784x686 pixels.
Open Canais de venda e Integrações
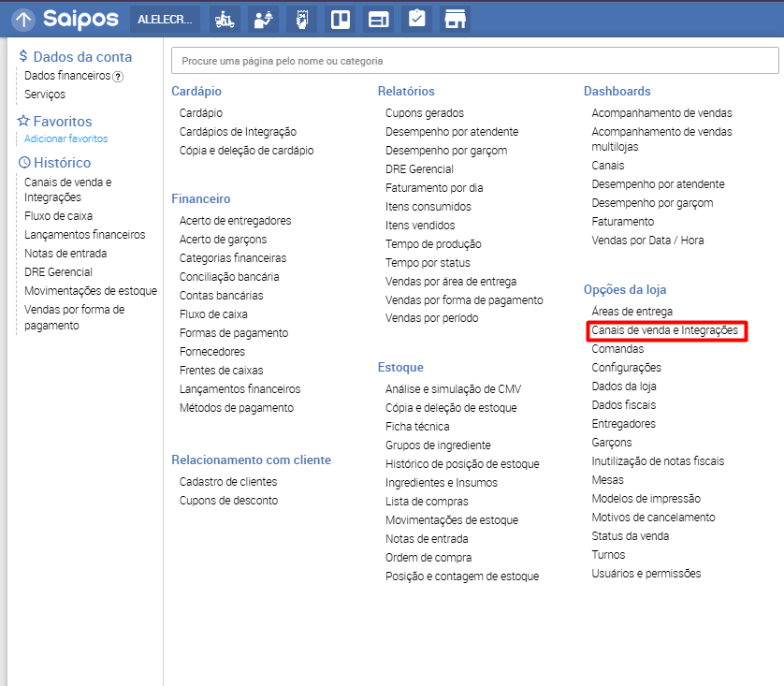coord(665,330)
